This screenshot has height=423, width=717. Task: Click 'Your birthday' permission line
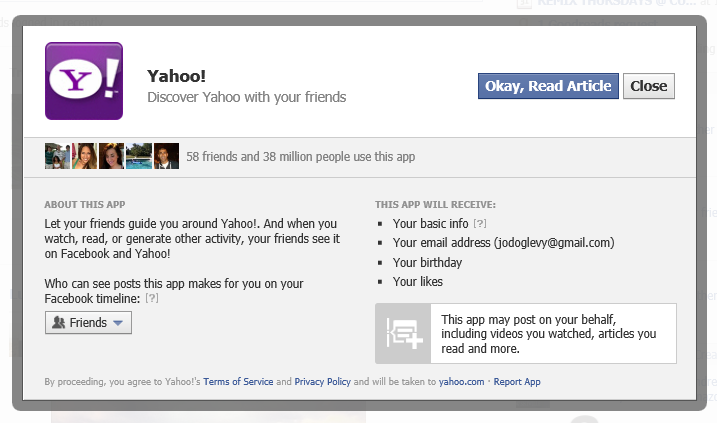427,262
